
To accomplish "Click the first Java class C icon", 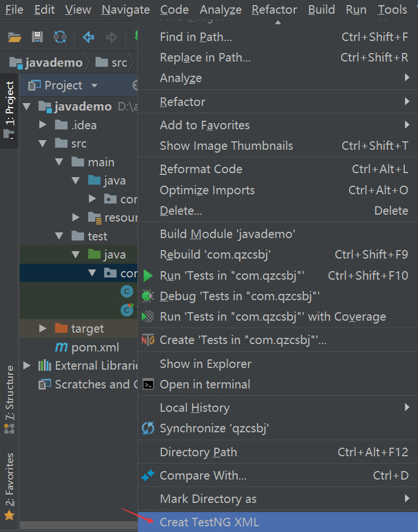I will pyautogui.click(x=127, y=292).
